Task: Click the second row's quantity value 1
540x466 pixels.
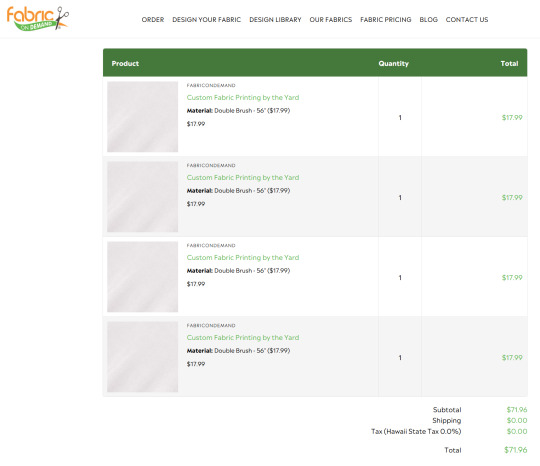Action: (400, 198)
